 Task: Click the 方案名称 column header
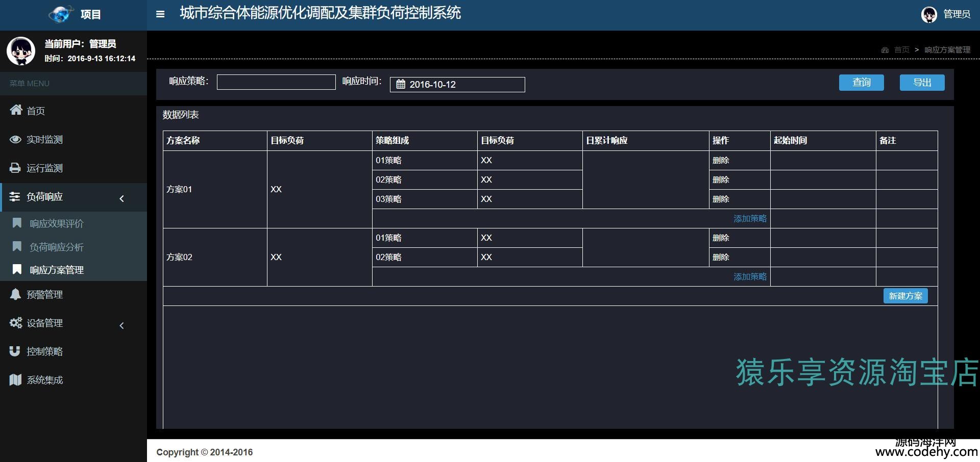(215, 140)
